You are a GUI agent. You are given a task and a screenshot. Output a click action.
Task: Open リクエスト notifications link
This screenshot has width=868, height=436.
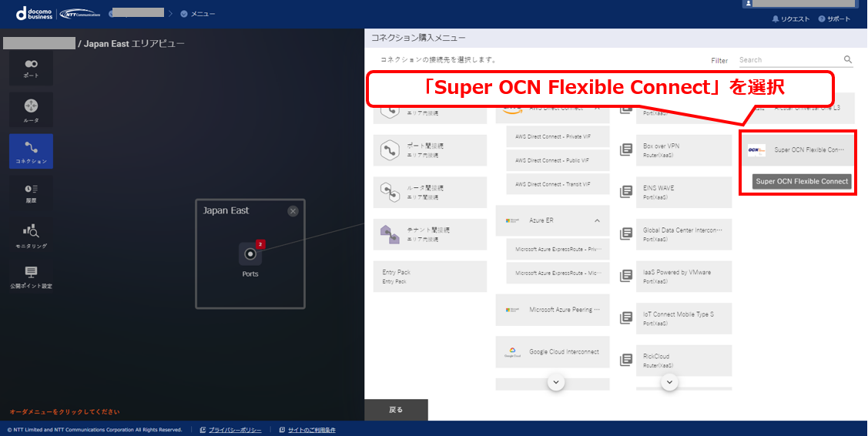[790, 18]
